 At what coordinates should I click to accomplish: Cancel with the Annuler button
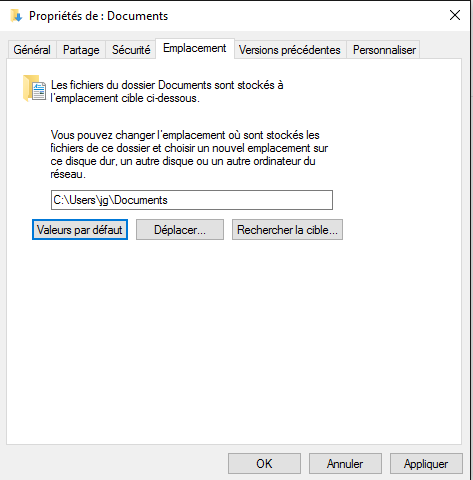345,464
